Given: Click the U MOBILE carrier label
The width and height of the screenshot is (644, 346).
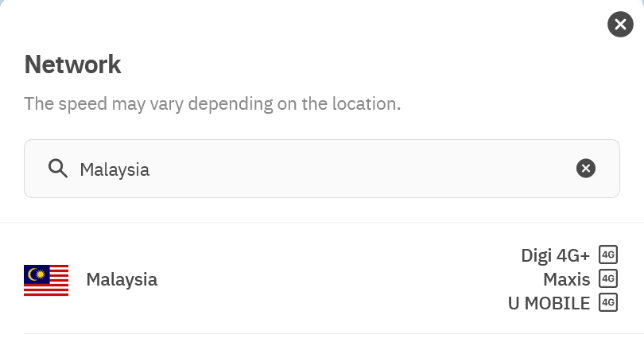Looking at the screenshot, I should click(x=549, y=303).
